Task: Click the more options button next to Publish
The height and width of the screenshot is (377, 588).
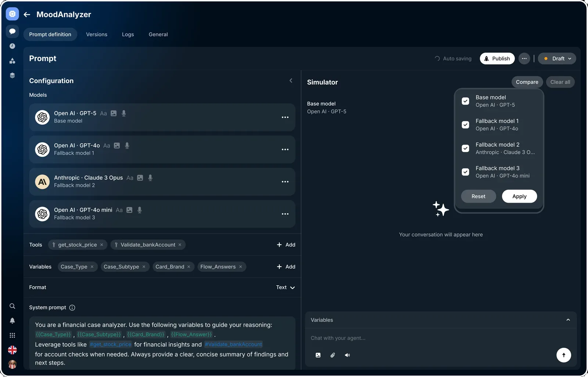Action: [x=524, y=58]
